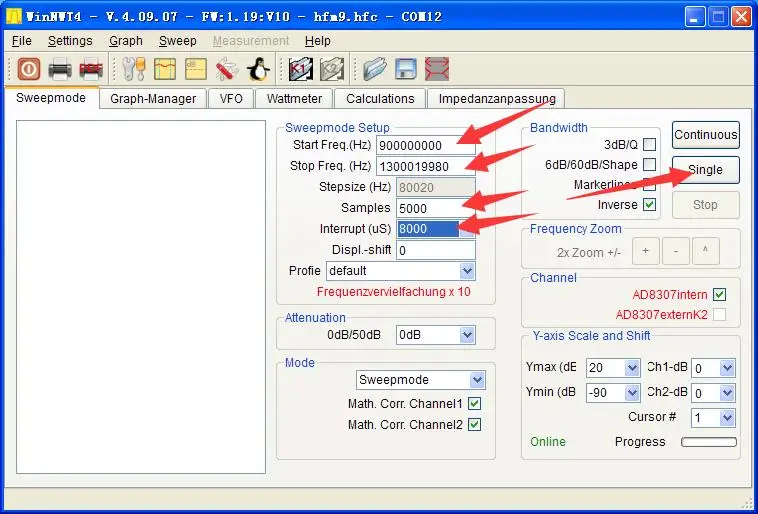Toggle the AD8307externK2 channel checkbox
The width and height of the screenshot is (758, 514).
tap(719, 315)
